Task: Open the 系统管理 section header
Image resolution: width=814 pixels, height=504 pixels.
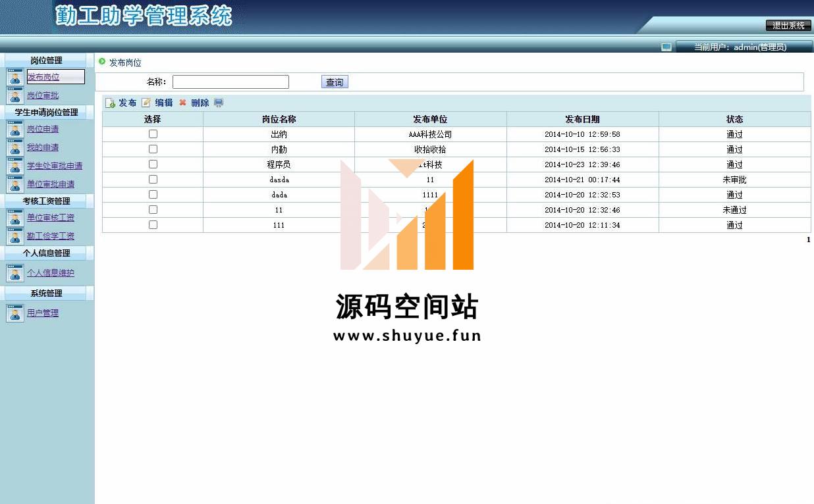Action: click(47, 293)
